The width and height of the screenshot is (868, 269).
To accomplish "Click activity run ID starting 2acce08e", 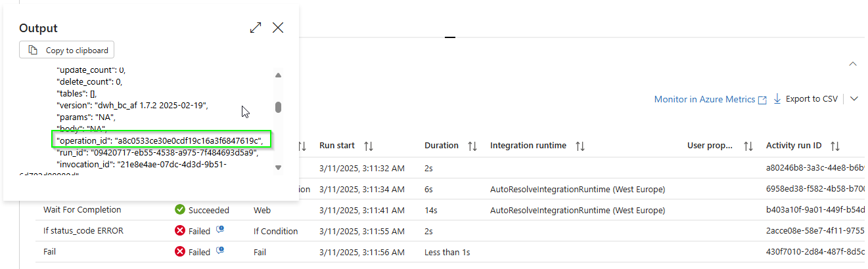I will tap(817, 231).
